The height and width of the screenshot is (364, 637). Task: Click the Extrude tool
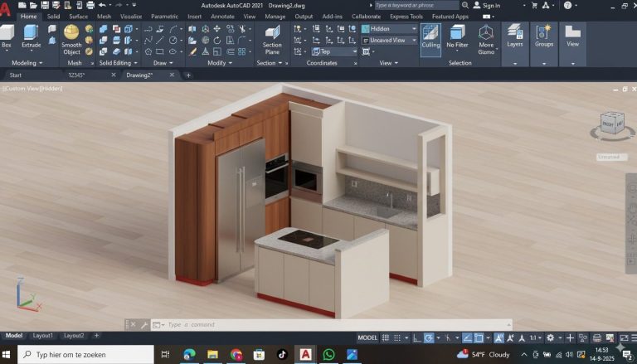pos(31,35)
